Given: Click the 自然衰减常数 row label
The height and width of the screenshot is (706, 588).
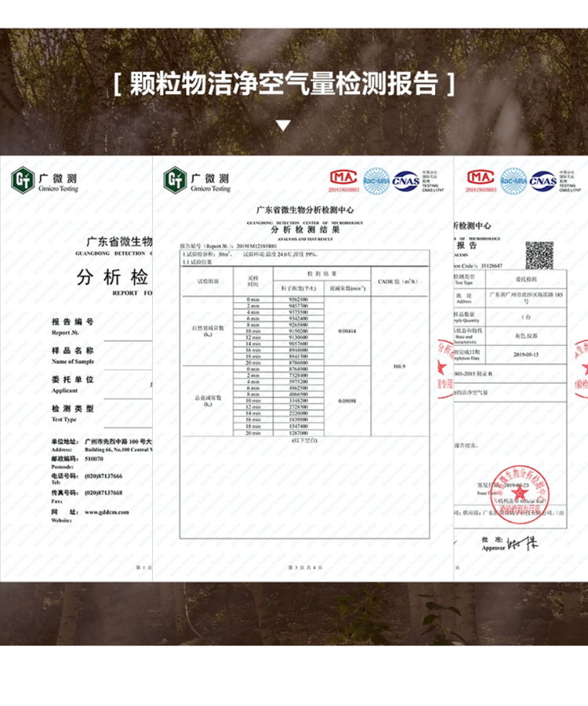Looking at the screenshot, I should tap(208, 330).
